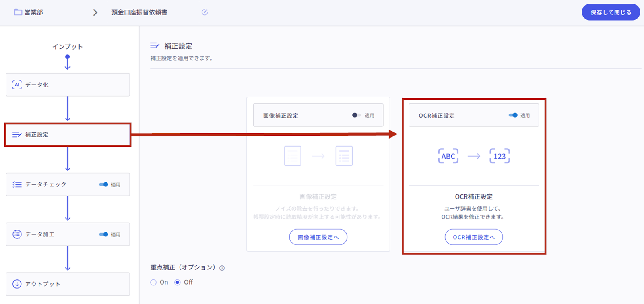Click the 補正設定を適用できます。 description text
Screen dimensions: 644x304
(182, 58)
